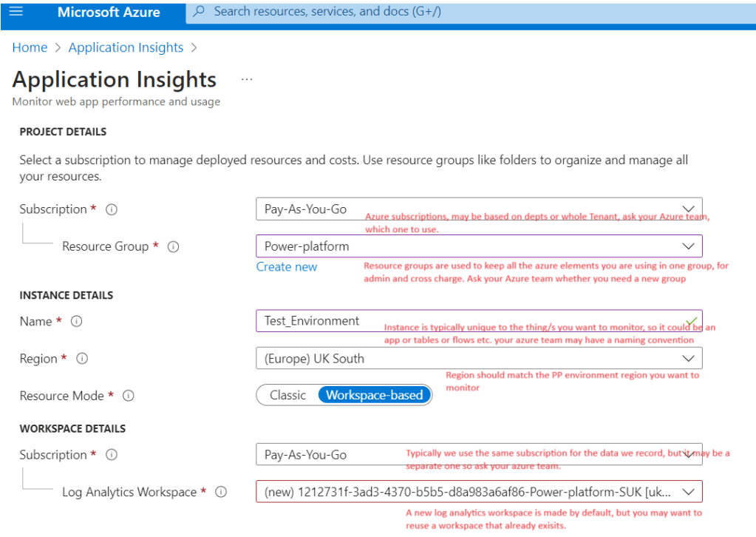Click Application Insights breadcrumb link
This screenshot has height=537, width=756.
coord(126,47)
